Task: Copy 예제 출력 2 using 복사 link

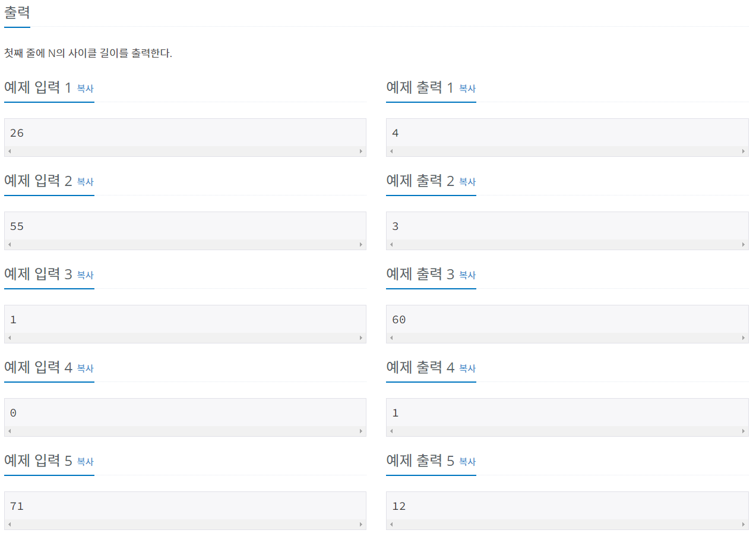Action: coord(467,182)
